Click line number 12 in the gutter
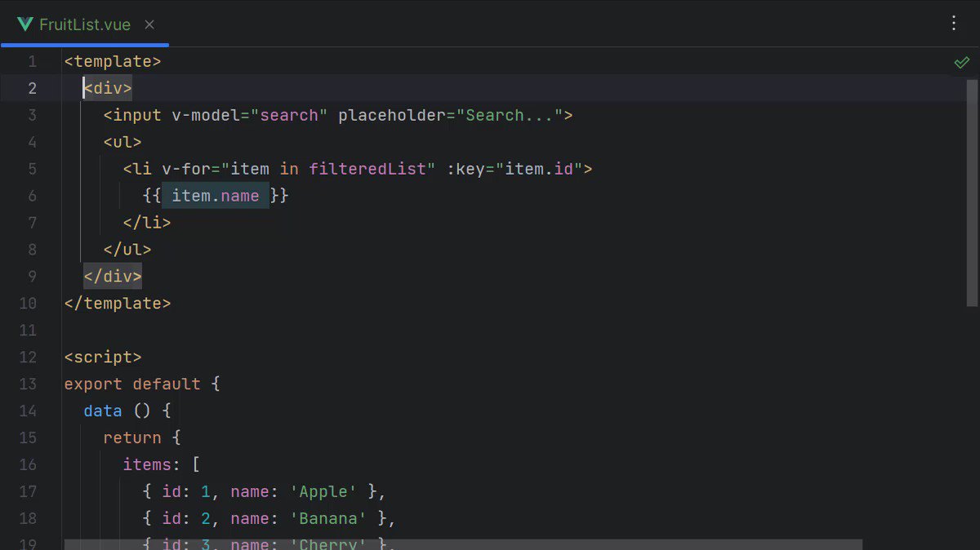The height and width of the screenshot is (550, 980). 28,357
